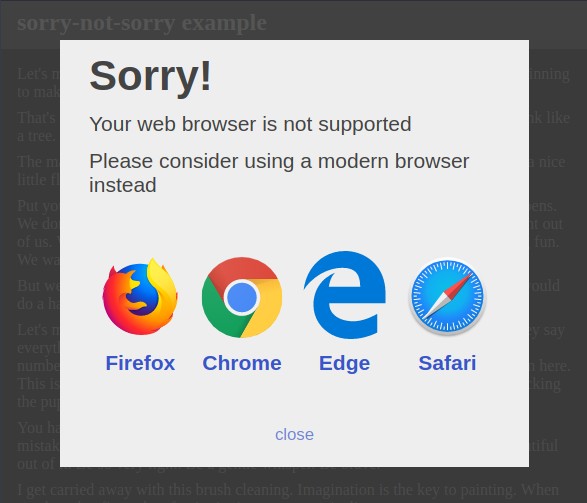Click the "Sorry!" dialog heading
Viewport: 587px width, 503px height.
[x=150, y=76]
